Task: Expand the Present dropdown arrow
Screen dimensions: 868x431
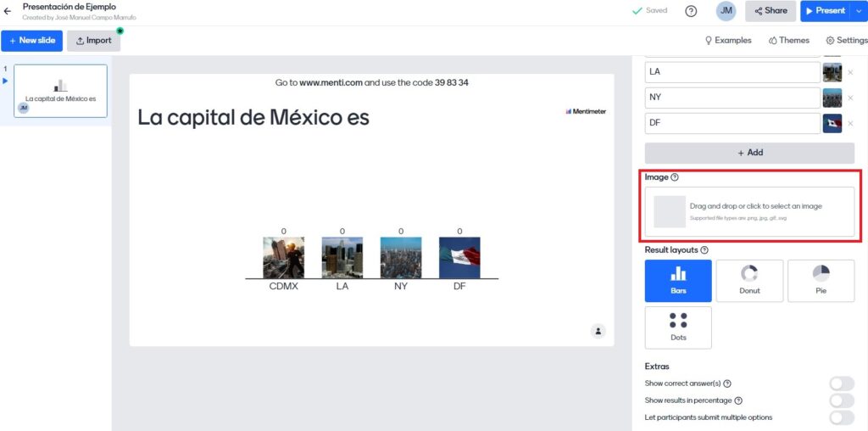Action: click(x=860, y=11)
